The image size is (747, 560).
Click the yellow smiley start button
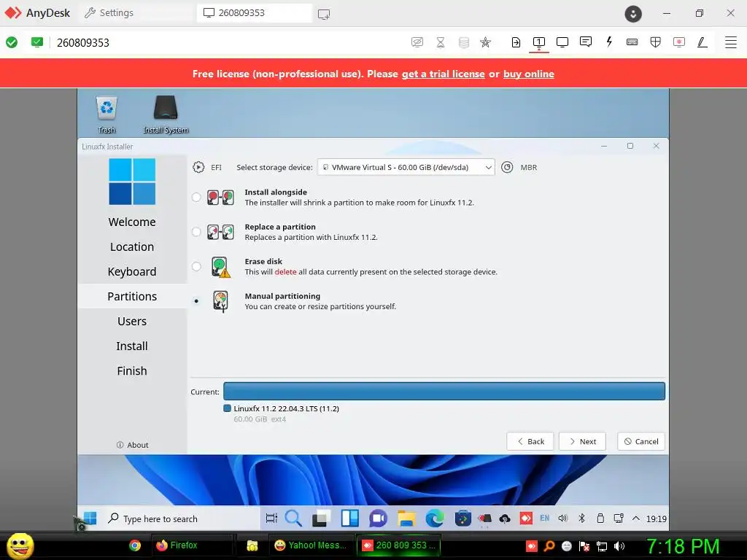(20, 545)
